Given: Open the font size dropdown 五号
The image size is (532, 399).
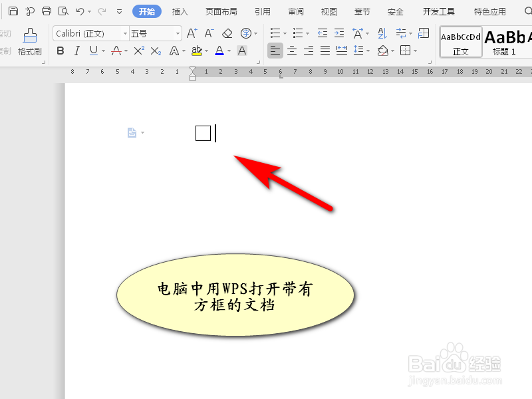Looking at the screenshot, I should pyautogui.click(x=178, y=34).
